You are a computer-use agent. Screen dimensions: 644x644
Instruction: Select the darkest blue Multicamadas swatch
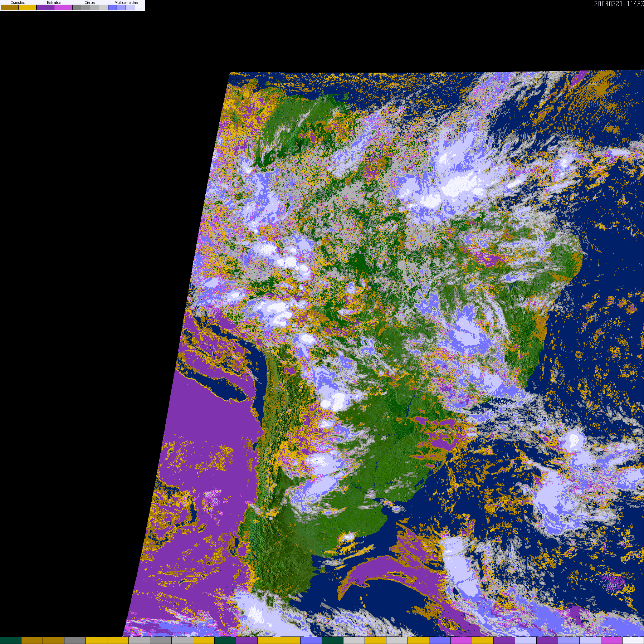(x=112, y=8)
